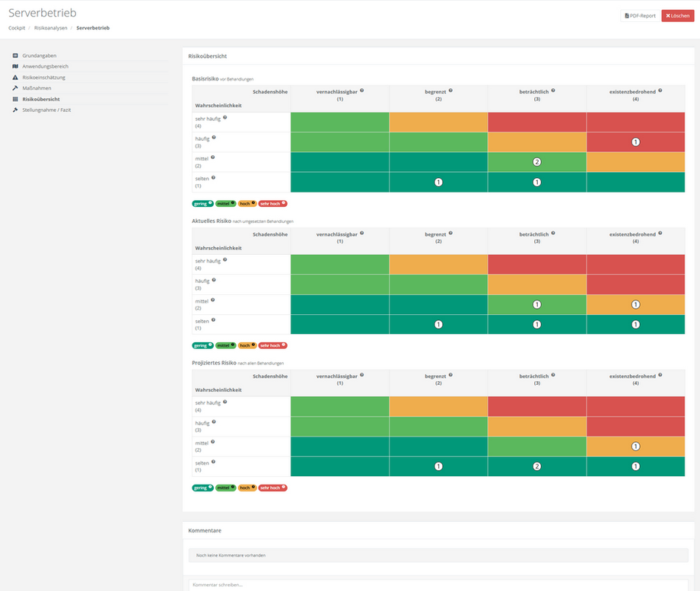Click the map icon beside Anwendungsbereich
Image resolution: width=700 pixels, height=591 pixels.
[x=15, y=66]
